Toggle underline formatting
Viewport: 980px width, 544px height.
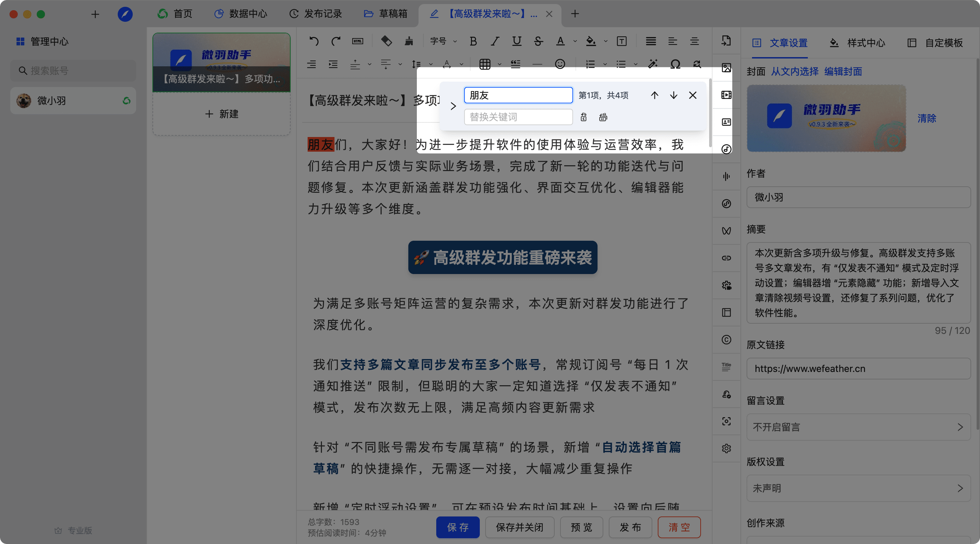tap(516, 41)
